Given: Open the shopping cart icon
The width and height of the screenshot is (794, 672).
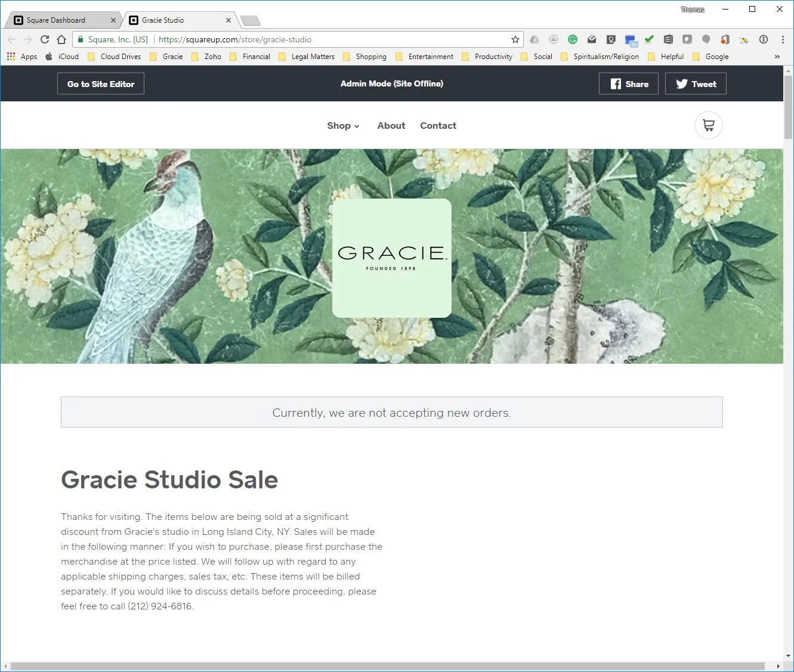Looking at the screenshot, I should pyautogui.click(x=709, y=125).
